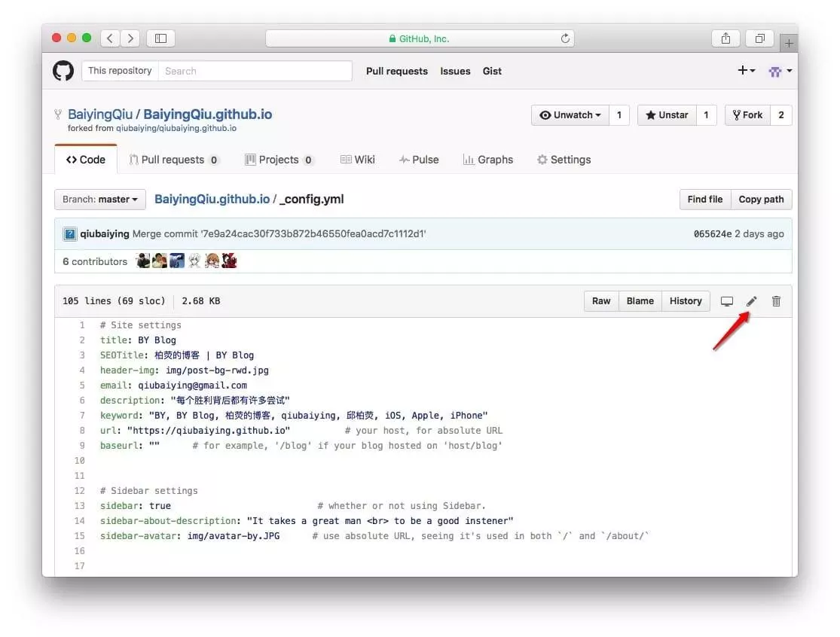Go forward with Safari's forward arrow
Screen dimensions: 840x637
130,38
